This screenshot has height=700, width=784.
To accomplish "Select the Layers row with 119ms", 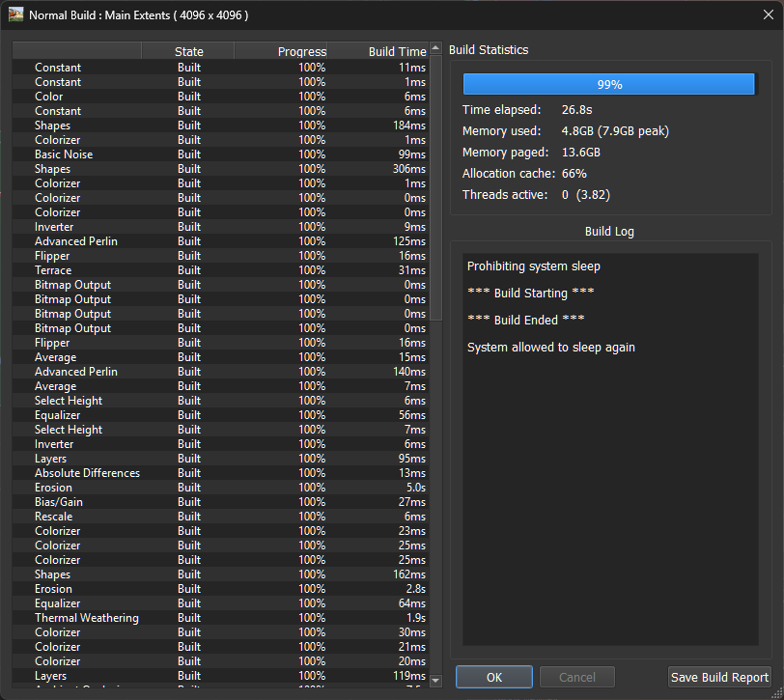I will 220,676.
